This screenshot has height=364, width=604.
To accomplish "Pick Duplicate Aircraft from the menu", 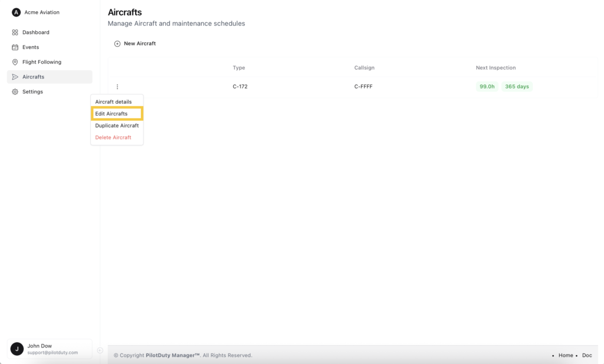I will click(117, 126).
